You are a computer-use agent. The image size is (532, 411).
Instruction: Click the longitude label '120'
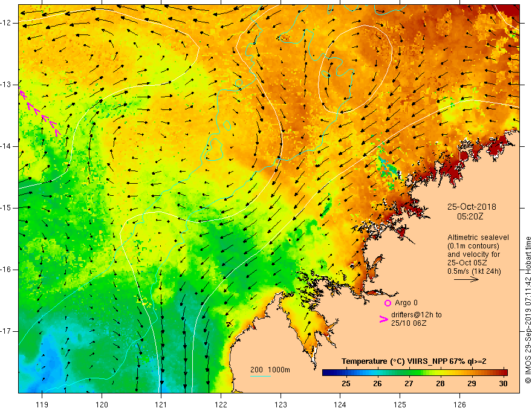102,404
